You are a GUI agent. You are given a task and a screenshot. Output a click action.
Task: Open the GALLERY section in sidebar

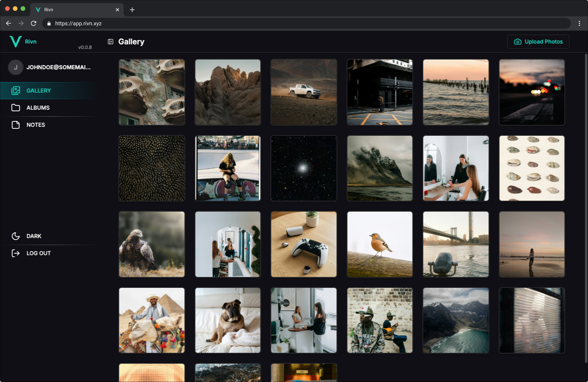[x=48, y=91]
